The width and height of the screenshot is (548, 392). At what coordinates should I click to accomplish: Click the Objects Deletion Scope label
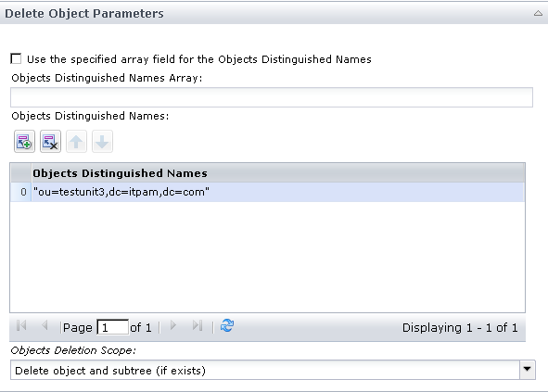pyautogui.click(x=73, y=350)
